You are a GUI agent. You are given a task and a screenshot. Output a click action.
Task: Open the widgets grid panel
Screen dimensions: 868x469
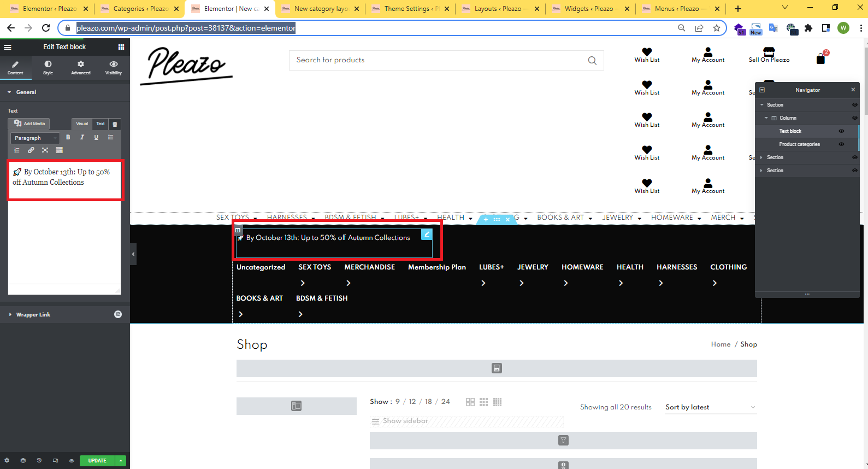click(x=121, y=47)
